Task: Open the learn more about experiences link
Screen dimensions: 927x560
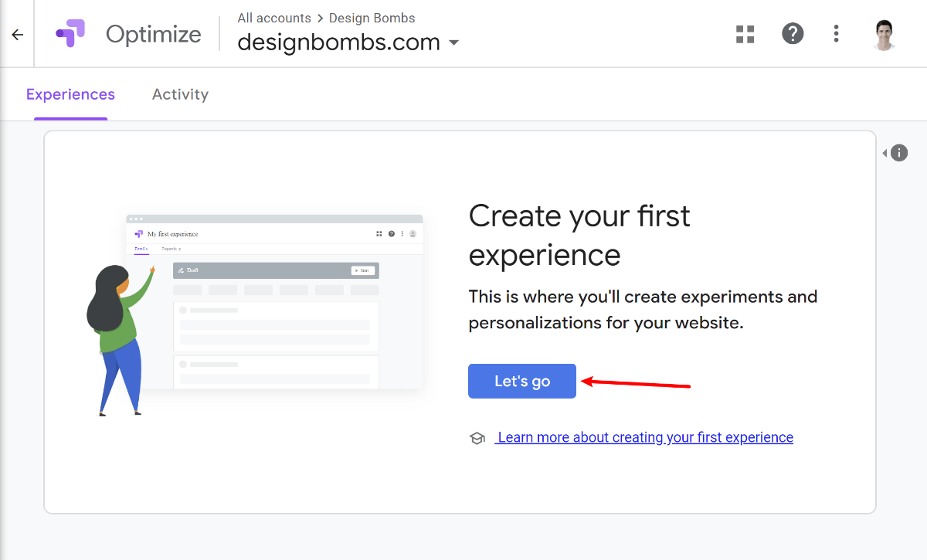Action: 645,437
